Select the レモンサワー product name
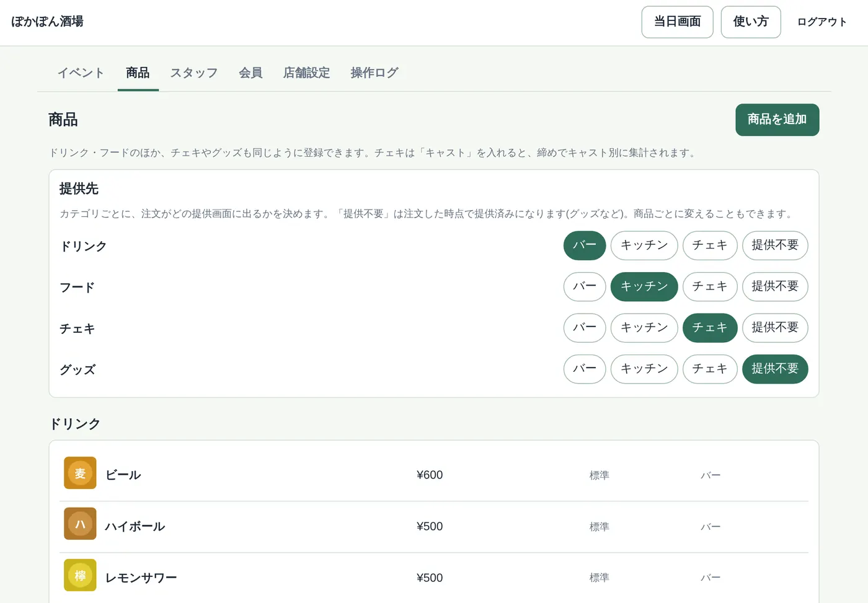 (141, 578)
